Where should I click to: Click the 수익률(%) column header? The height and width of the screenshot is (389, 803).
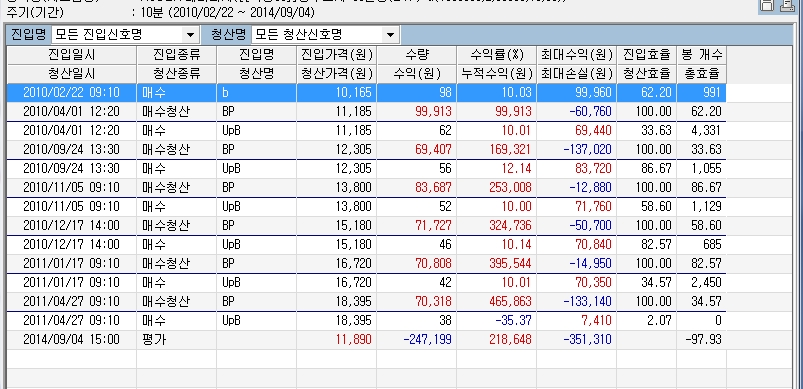tap(496, 54)
